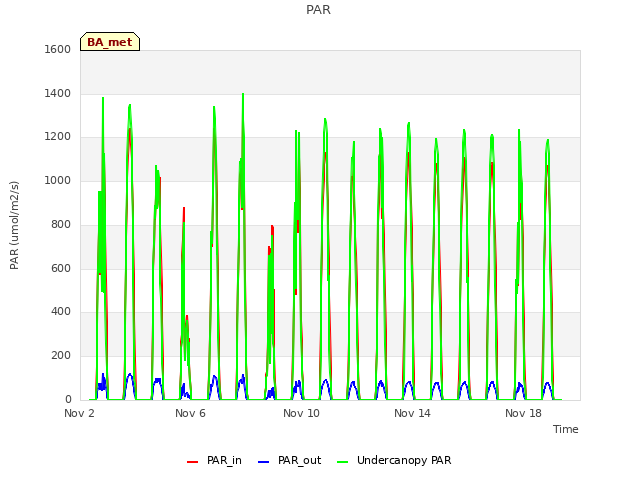Click the 1400 y-axis tick label
The width and height of the screenshot is (640, 480).
click(58, 93)
